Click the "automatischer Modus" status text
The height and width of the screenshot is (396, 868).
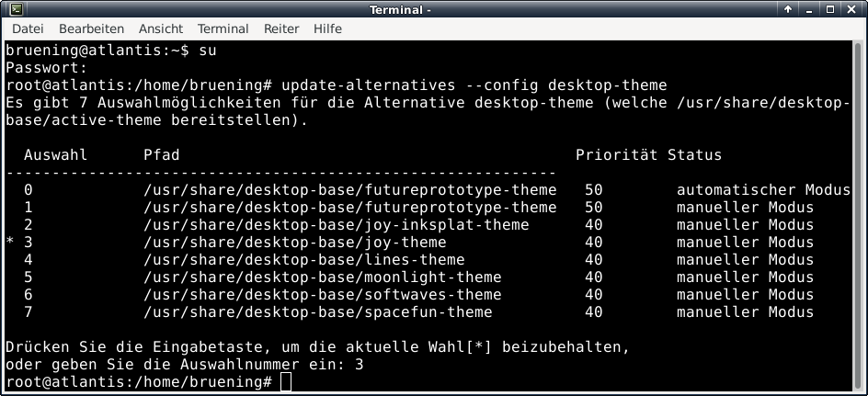tap(763, 190)
